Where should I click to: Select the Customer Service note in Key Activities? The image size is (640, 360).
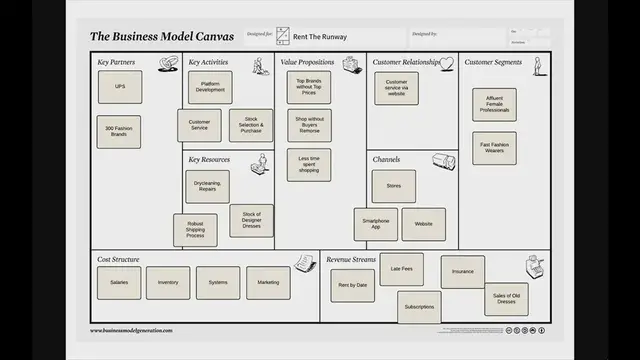[199, 125]
